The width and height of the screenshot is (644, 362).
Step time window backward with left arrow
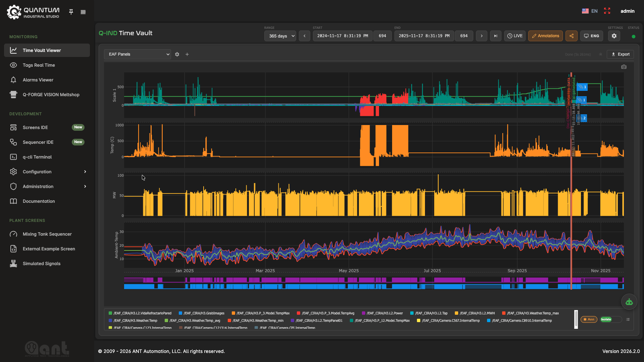pyautogui.click(x=304, y=36)
